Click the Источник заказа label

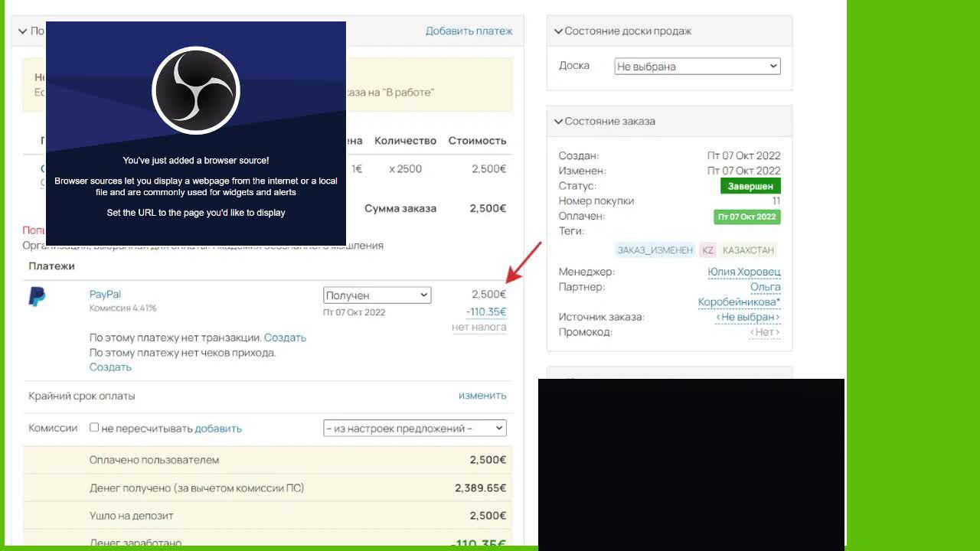(x=602, y=317)
